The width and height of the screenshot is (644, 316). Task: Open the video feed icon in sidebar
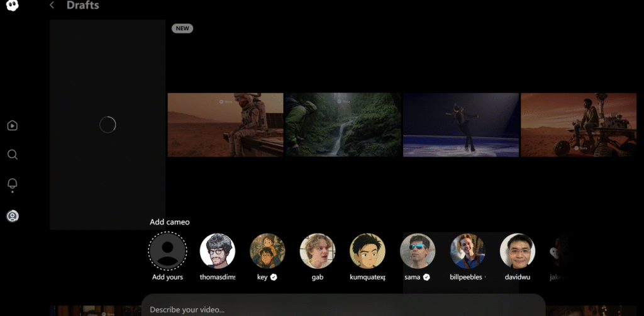(12, 125)
